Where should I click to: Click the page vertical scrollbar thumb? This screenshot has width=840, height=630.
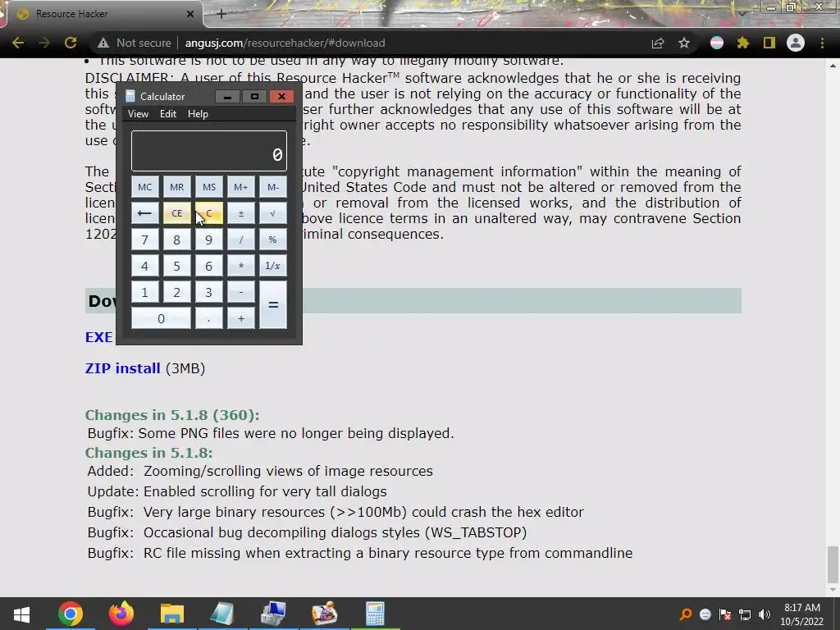pos(833,564)
